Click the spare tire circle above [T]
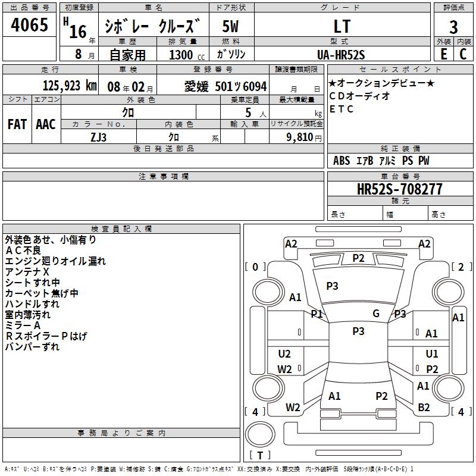Image resolution: width=476 pixels, height=476 pixels. pyautogui.click(x=260, y=434)
